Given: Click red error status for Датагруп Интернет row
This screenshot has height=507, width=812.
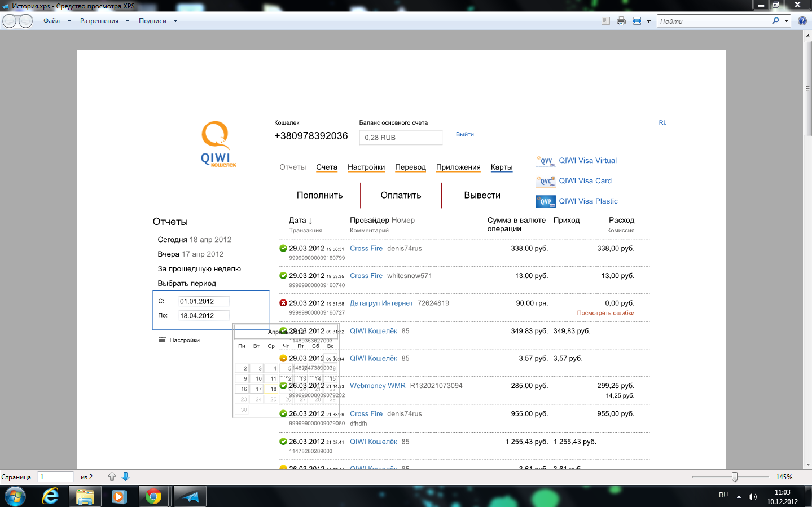Looking at the screenshot, I should click(283, 303).
